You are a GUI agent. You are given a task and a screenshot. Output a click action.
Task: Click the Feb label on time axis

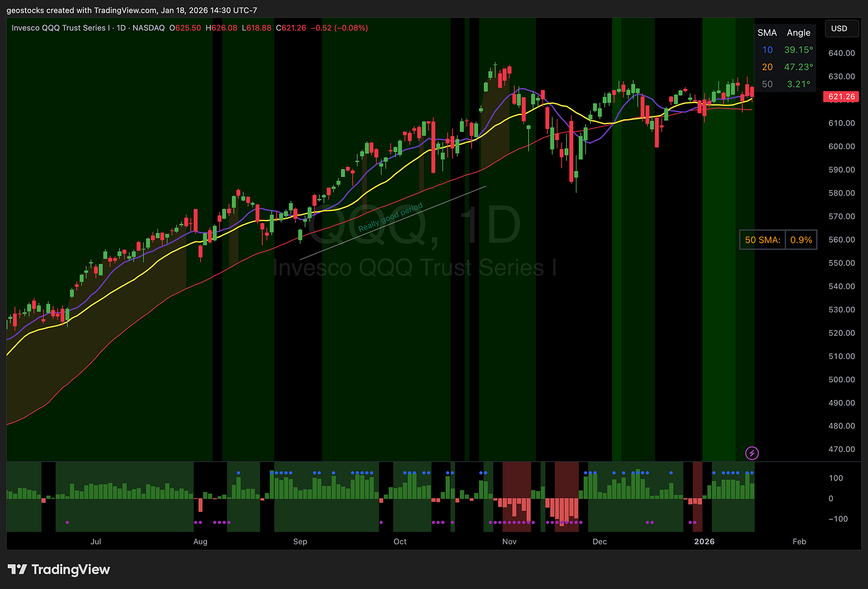click(x=799, y=541)
